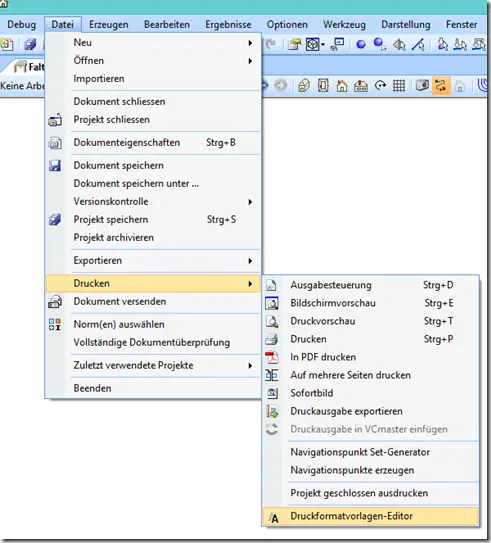Click the PDF icon beside In PDF drucken

click(x=271, y=357)
